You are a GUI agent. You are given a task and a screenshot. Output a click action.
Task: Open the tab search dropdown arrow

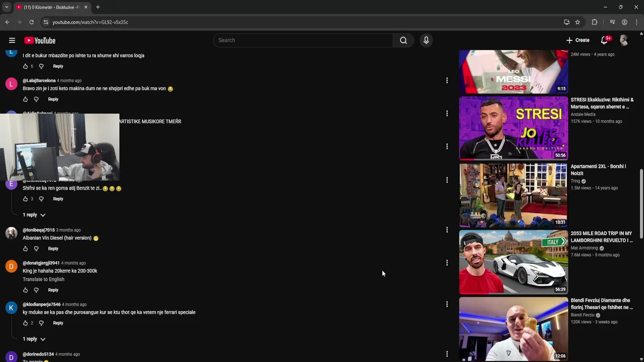(x=7, y=7)
